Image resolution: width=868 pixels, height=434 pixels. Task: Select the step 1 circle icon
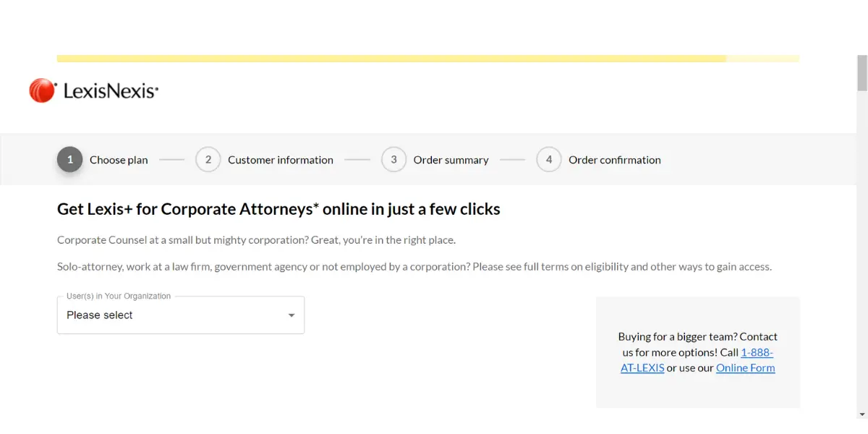point(70,160)
